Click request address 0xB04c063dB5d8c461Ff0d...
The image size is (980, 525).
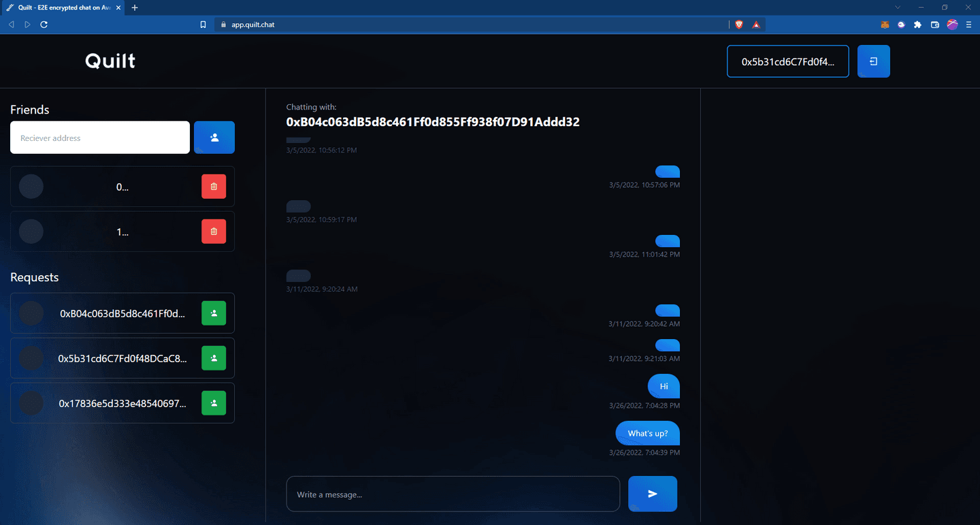pyautogui.click(x=122, y=313)
